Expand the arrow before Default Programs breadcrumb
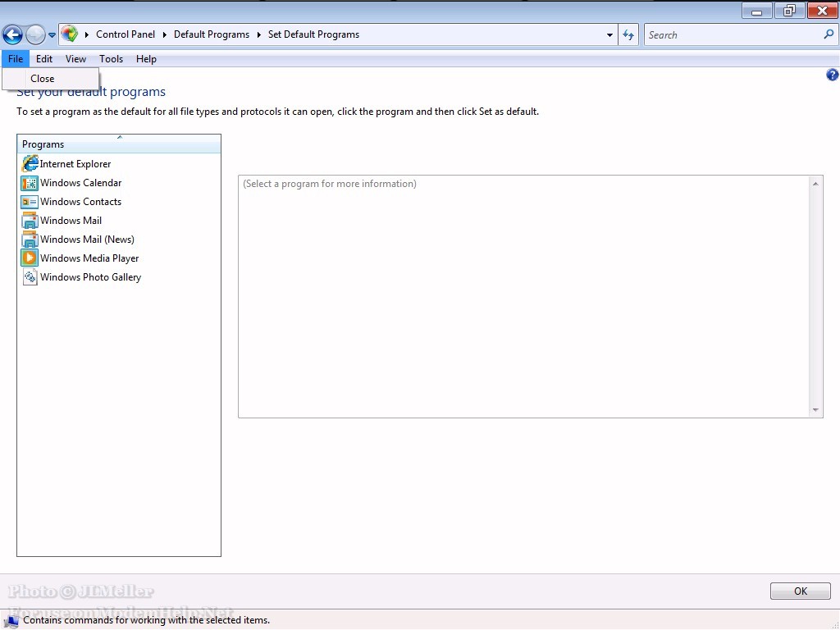 [164, 34]
